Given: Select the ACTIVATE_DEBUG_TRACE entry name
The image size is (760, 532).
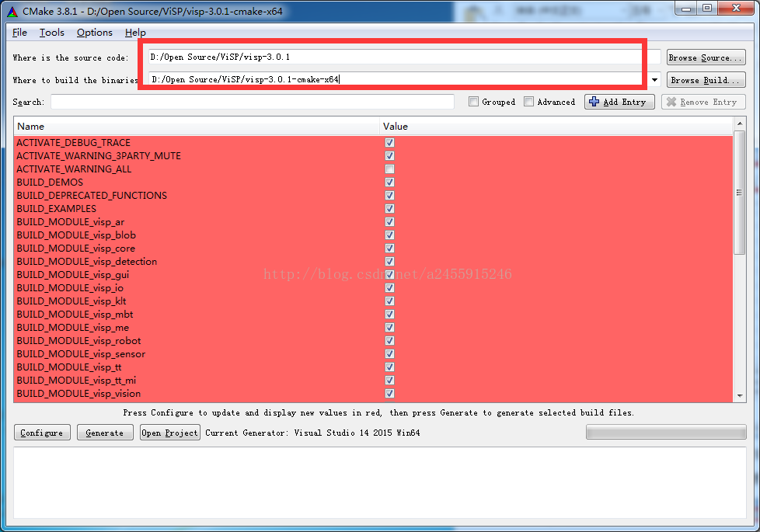Looking at the screenshot, I should [73, 142].
